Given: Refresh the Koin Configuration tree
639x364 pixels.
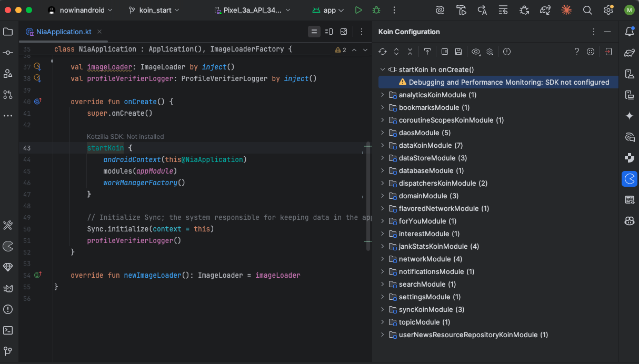Looking at the screenshot, I should [383, 52].
